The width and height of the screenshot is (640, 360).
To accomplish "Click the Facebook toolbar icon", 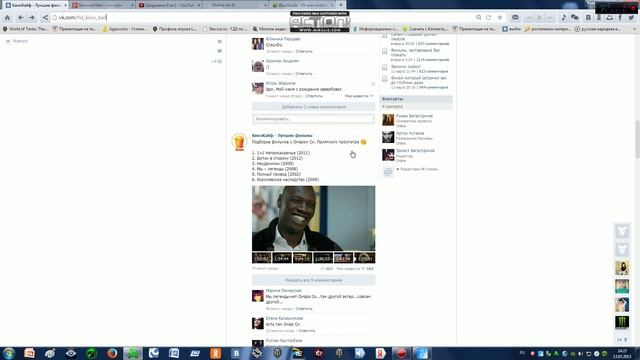I will tap(620, 18).
